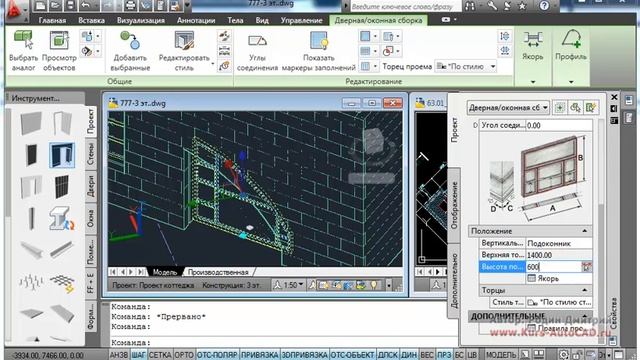640x360 pixels.
Task: Click Углы соединения tool
Action: coord(257,51)
